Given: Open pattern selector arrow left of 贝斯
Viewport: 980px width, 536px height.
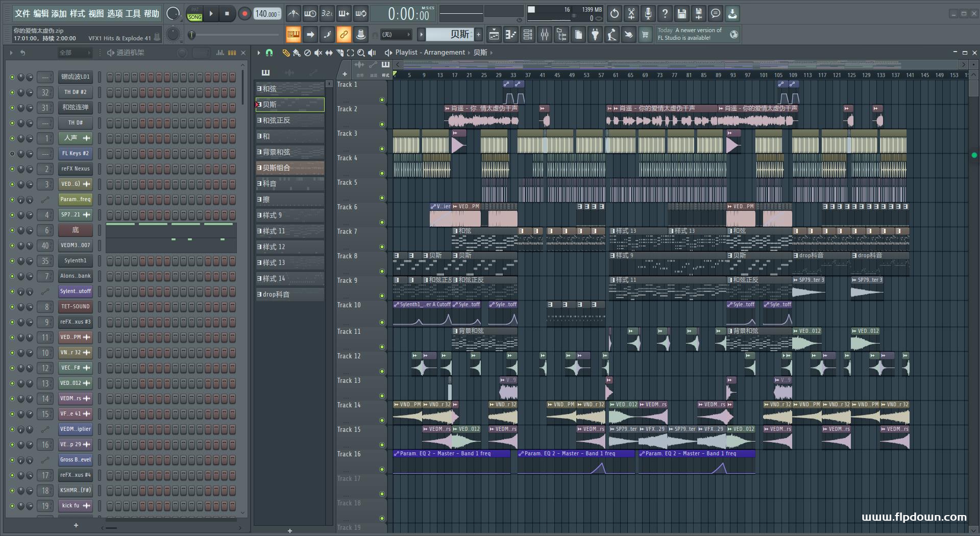Looking at the screenshot, I should [x=421, y=35].
